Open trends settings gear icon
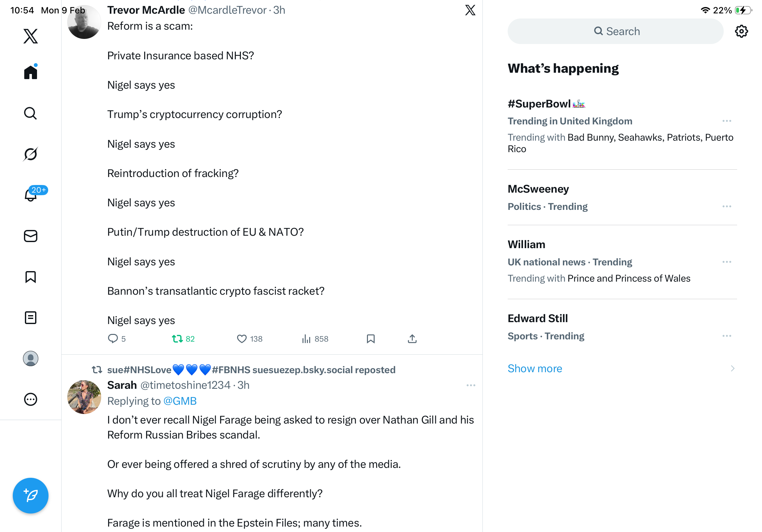The image size is (762, 532). point(741,32)
